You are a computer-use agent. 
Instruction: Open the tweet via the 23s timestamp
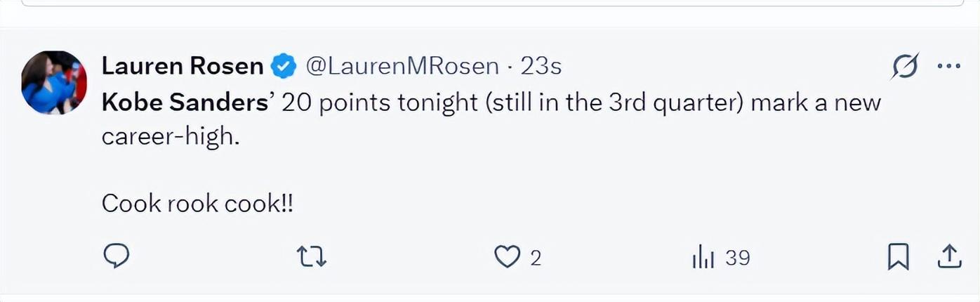(541, 66)
